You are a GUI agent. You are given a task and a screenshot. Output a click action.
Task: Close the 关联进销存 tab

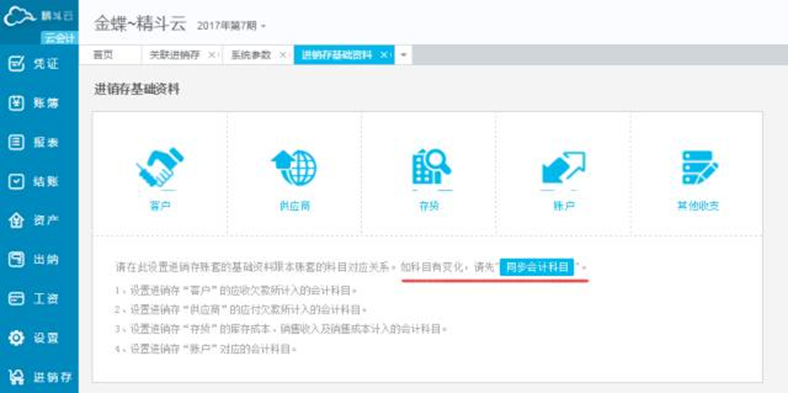coord(211,55)
